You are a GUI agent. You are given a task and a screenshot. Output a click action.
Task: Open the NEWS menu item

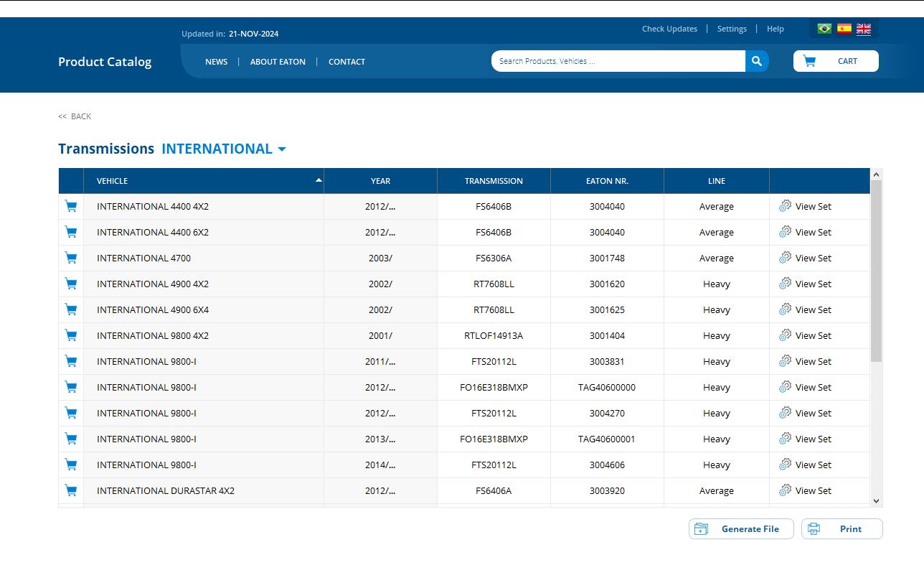point(217,62)
